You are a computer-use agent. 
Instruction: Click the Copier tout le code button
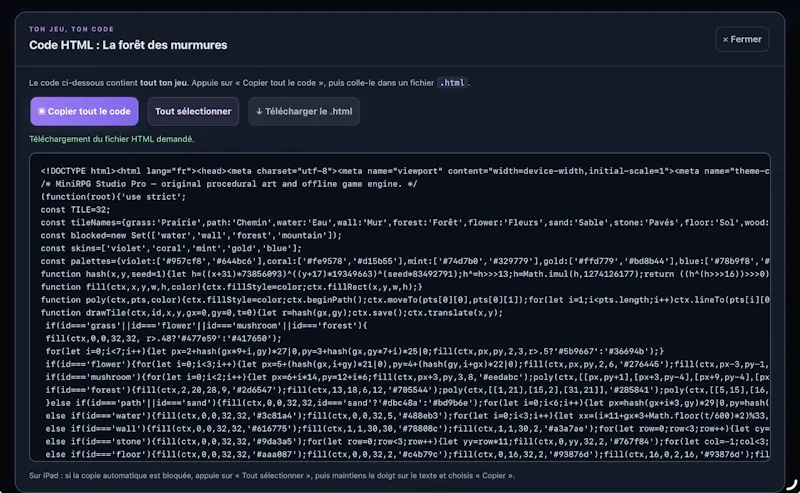click(84, 111)
